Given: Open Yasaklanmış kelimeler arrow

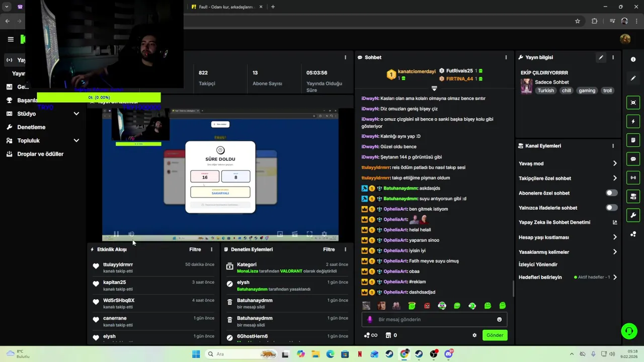Looking at the screenshot, I should (x=615, y=252).
